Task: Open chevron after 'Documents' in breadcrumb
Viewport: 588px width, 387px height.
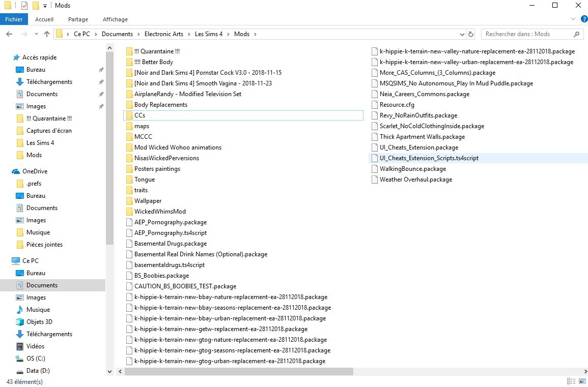Action: pos(139,34)
